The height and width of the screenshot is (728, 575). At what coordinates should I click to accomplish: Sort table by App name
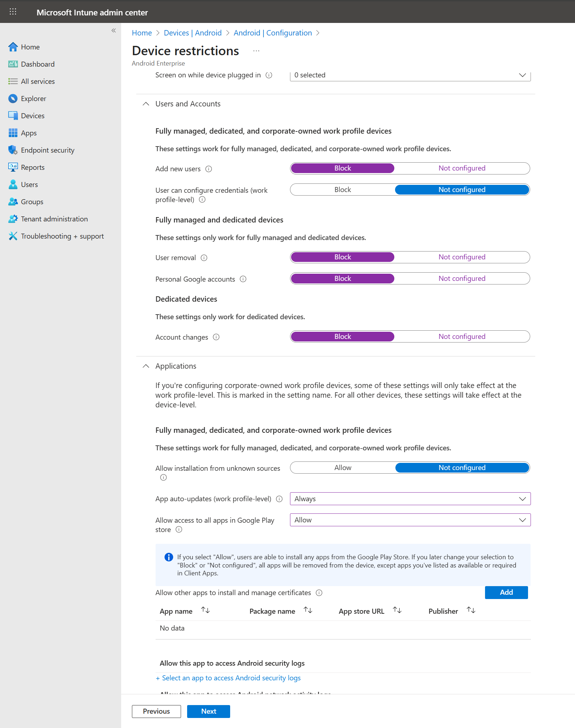tap(205, 610)
